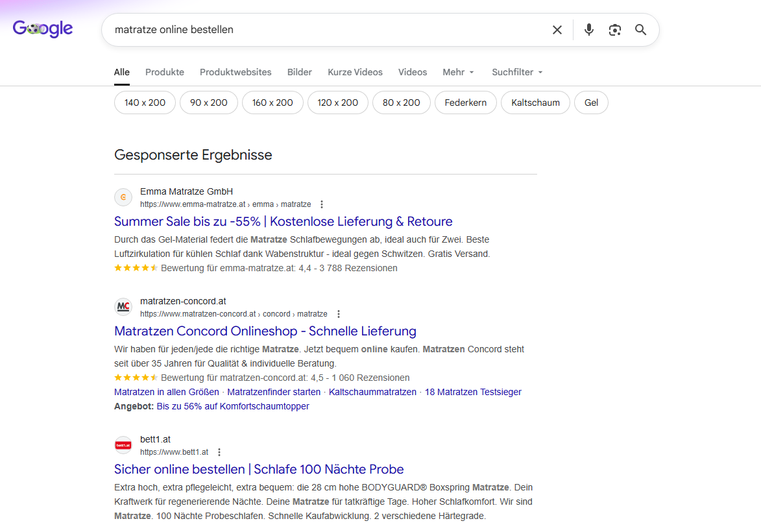The width and height of the screenshot is (761, 532).
Task: Click the bett1.at favicon
Action: [123, 445]
